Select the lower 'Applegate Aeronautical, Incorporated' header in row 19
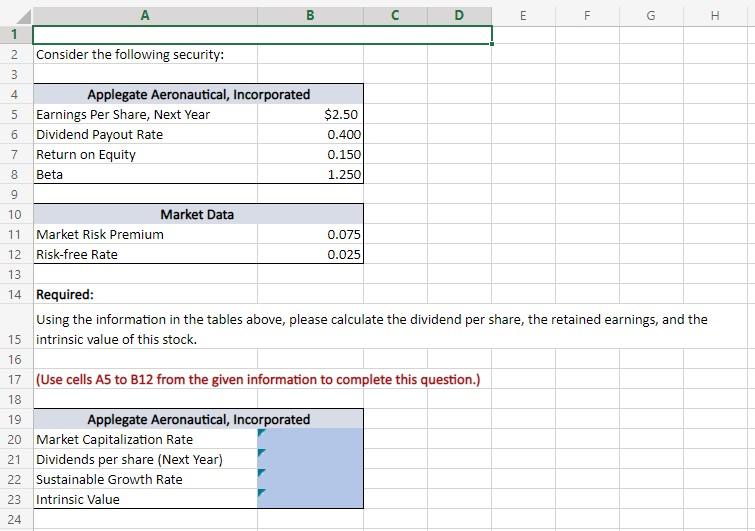This screenshot has width=755, height=531. 198,419
